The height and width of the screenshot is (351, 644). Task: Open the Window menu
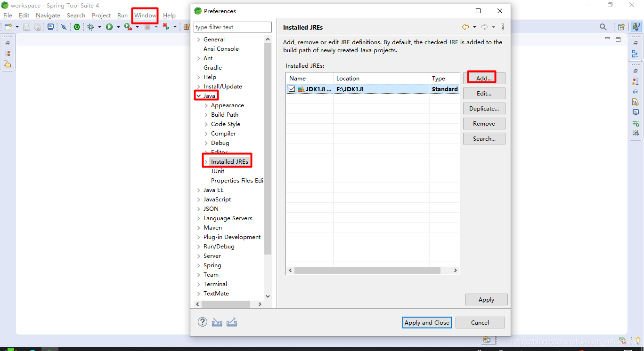[x=145, y=16]
